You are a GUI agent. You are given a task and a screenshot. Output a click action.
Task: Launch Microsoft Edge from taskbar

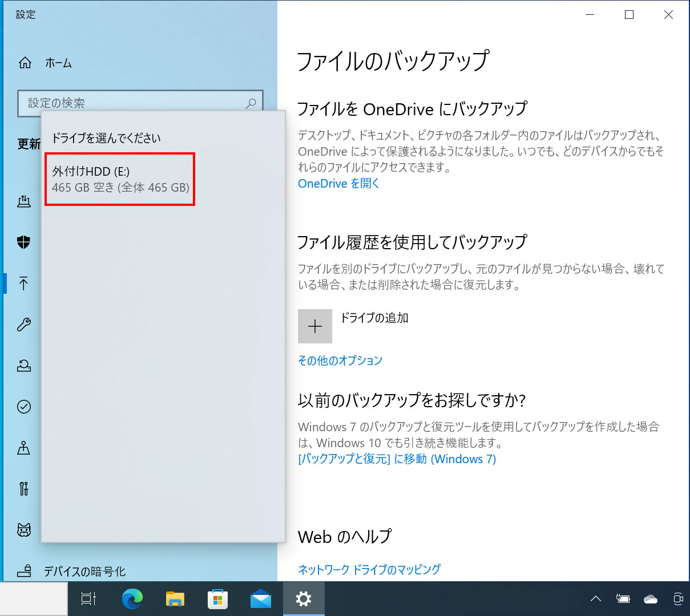tap(132, 599)
